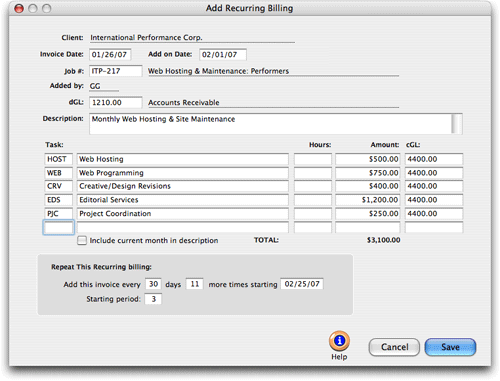Click the $500.00 amount field
This screenshot has height=381, width=500.
click(x=368, y=159)
